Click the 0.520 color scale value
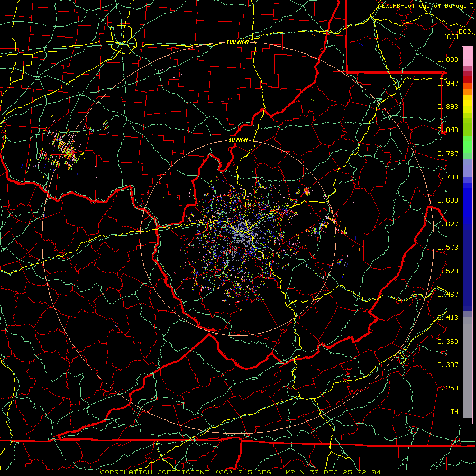This screenshot has height=476, width=476. [x=448, y=271]
